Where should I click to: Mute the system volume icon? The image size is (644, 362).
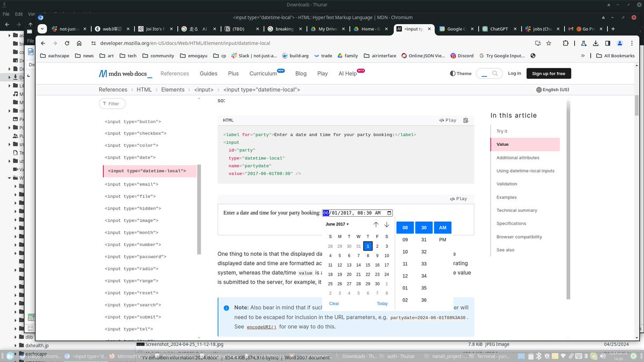point(603,356)
